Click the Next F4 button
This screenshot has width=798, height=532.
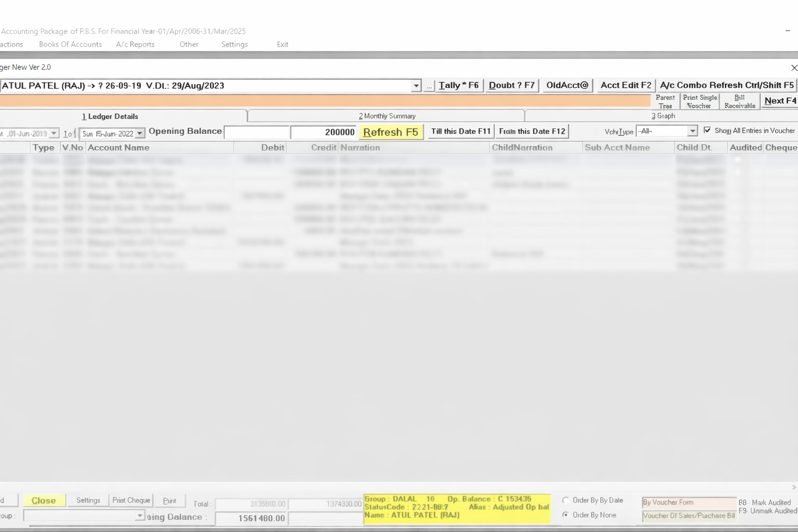(780, 101)
